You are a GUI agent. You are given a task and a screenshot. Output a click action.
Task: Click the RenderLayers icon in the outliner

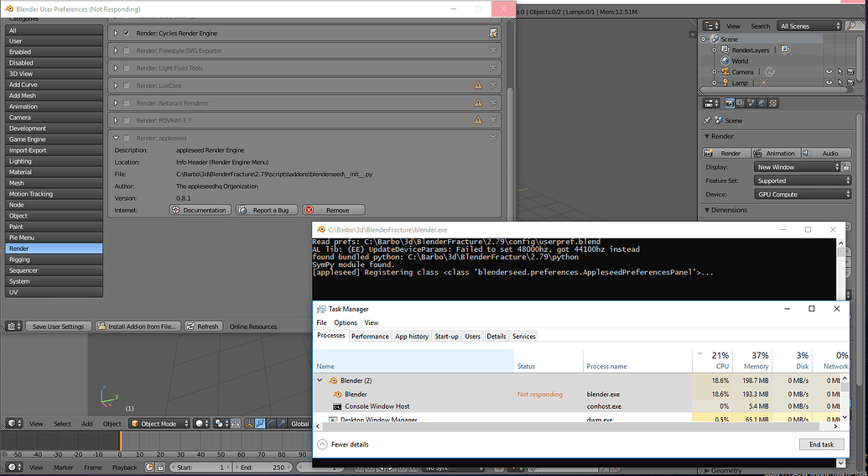pyautogui.click(x=725, y=50)
